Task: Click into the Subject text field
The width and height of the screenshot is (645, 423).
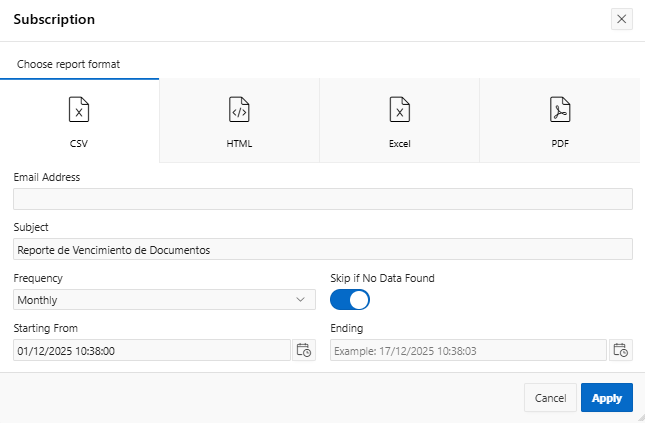Action: [322, 249]
